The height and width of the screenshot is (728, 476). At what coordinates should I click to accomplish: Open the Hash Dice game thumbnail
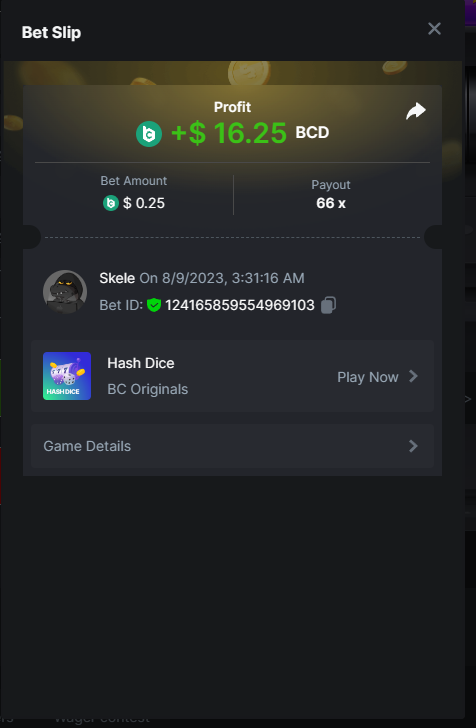[67, 376]
